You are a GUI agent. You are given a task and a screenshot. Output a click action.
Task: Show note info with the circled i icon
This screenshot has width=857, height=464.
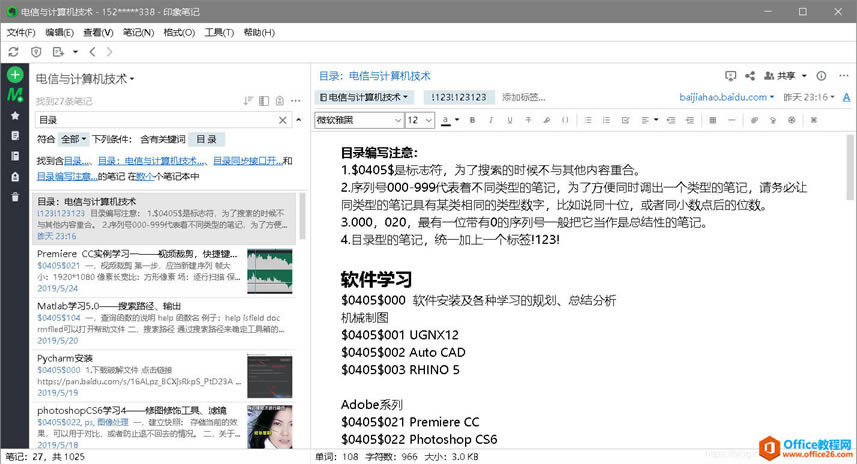pyautogui.click(x=821, y=76)
